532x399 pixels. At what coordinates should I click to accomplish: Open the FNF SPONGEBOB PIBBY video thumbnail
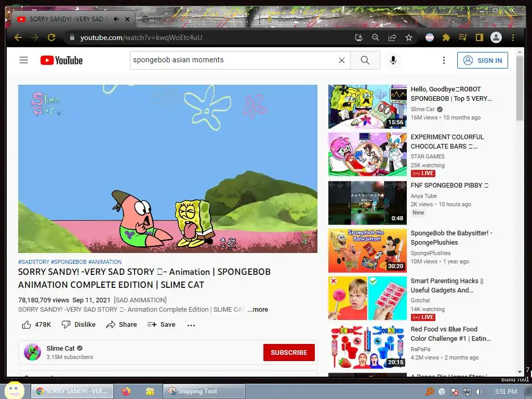[367, 203]
